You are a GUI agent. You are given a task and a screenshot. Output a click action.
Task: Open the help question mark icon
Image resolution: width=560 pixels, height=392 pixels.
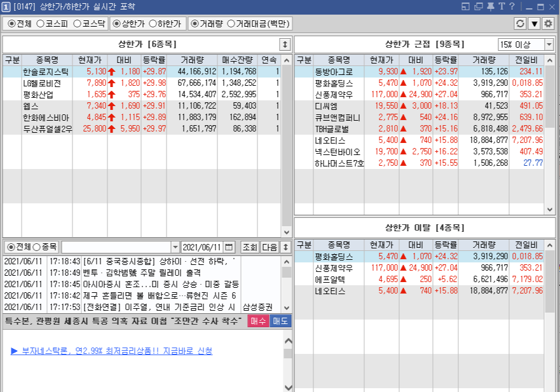point(512,6)
